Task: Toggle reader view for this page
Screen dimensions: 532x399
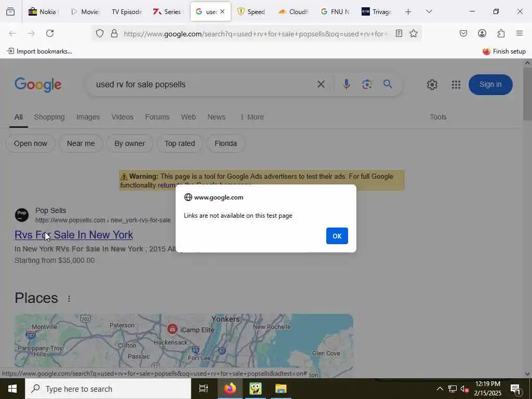Action: click(399, 33)
